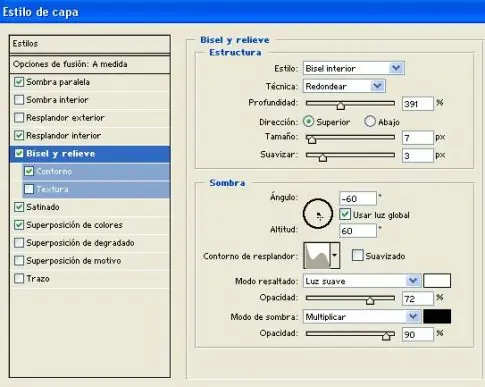Enable the Textura sub-option checkbox
485x387 pixels.
click(29, 189)
